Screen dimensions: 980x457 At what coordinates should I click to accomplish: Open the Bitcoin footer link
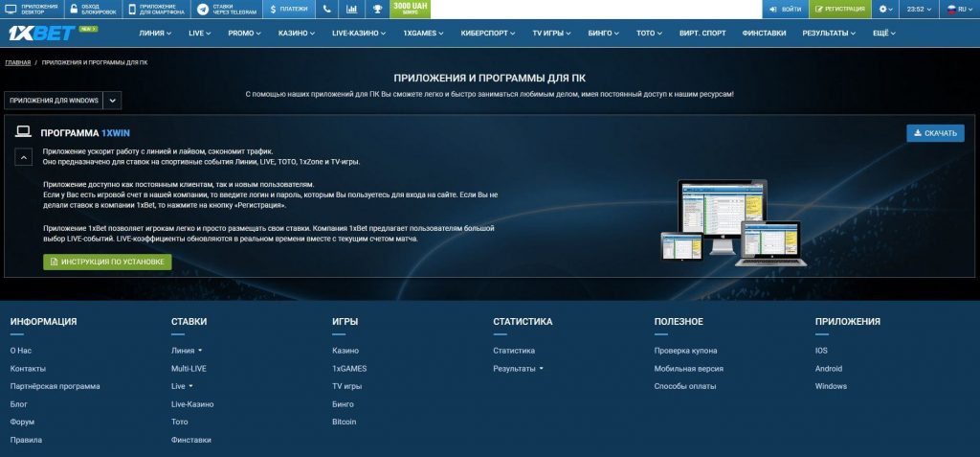pyautogui.click(x=345, y=422)
